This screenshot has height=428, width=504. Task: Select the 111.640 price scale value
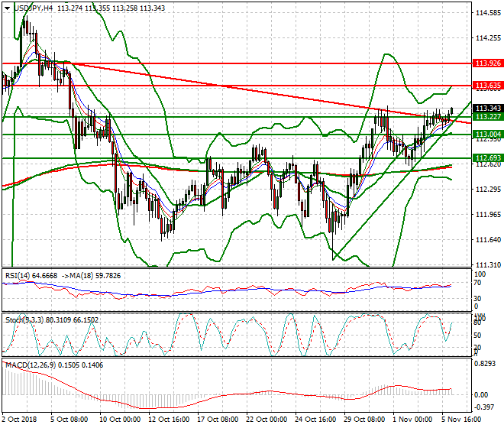point(488,239)
